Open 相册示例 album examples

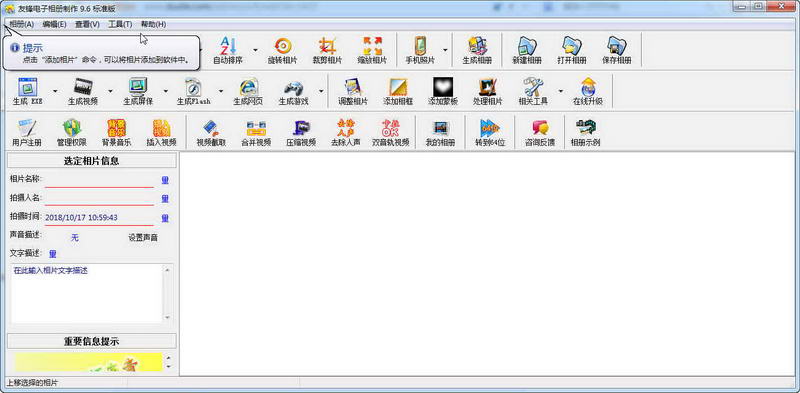click(x=585, y=133)
